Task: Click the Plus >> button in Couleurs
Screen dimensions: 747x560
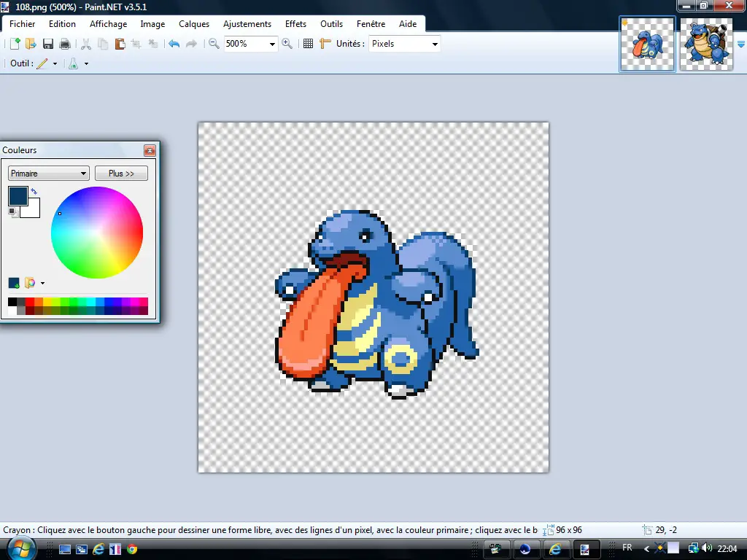Action: tap(122, 174)
